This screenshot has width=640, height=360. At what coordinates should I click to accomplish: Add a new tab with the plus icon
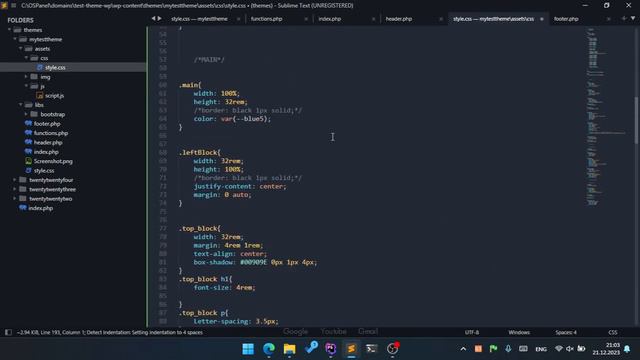624,18
